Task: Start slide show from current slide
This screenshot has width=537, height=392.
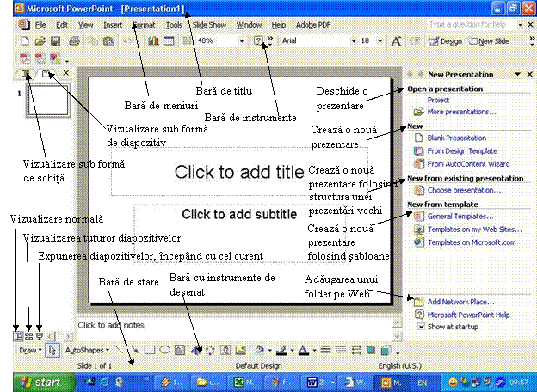Action: (39, 337)
